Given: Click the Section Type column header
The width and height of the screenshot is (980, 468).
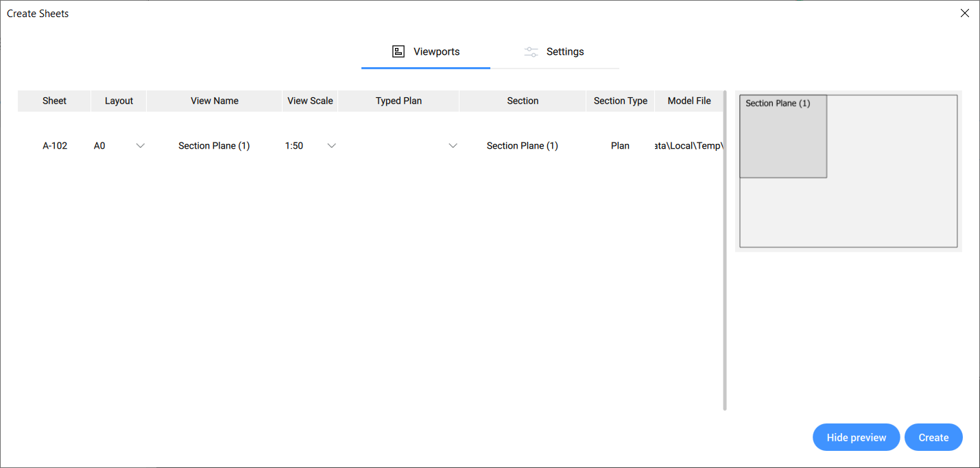Looking at the screenshot, I should click(x=620, y=101).
